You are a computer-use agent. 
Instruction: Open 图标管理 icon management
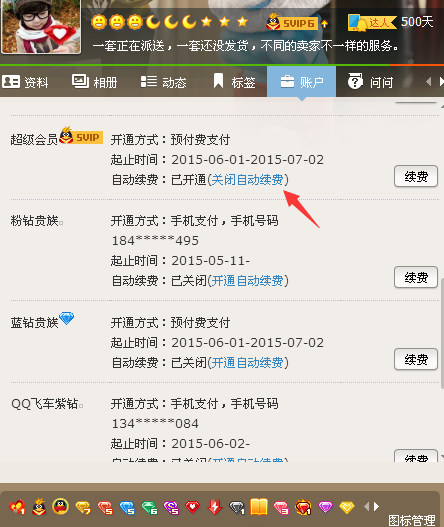pos(411,520)
